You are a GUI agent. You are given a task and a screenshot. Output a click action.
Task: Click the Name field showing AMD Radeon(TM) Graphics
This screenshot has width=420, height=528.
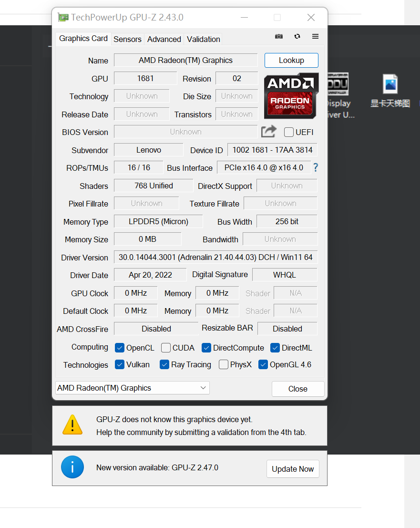point(186,60)
